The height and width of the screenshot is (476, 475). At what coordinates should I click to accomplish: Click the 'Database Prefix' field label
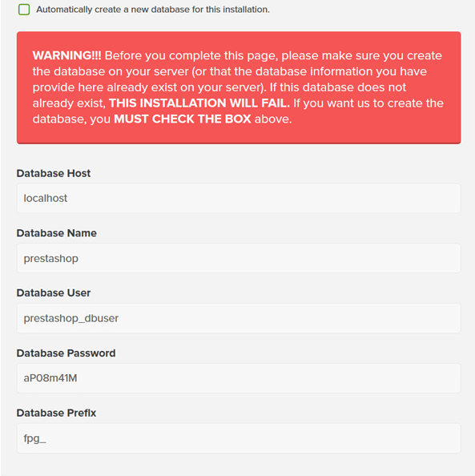coord(56,413)
